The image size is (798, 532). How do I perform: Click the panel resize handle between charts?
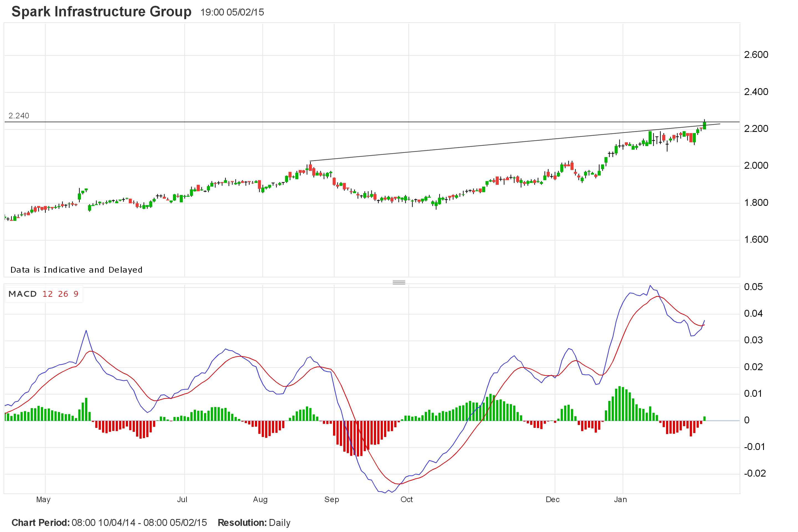tap(399, 282)
